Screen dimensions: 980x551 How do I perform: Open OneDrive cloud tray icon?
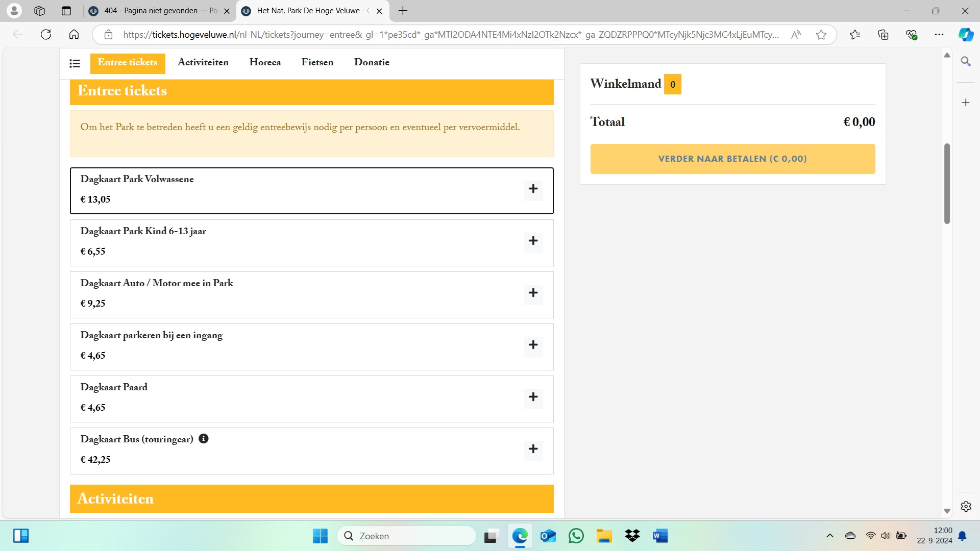[x=850, y=536]
